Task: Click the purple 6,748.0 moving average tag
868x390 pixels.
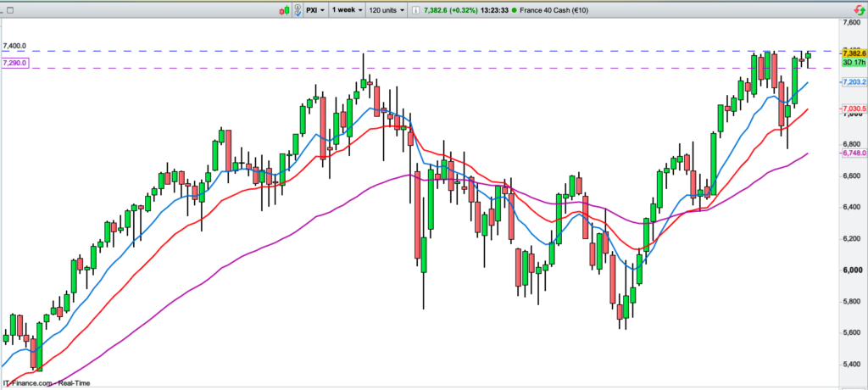Action: click(852, 153)
